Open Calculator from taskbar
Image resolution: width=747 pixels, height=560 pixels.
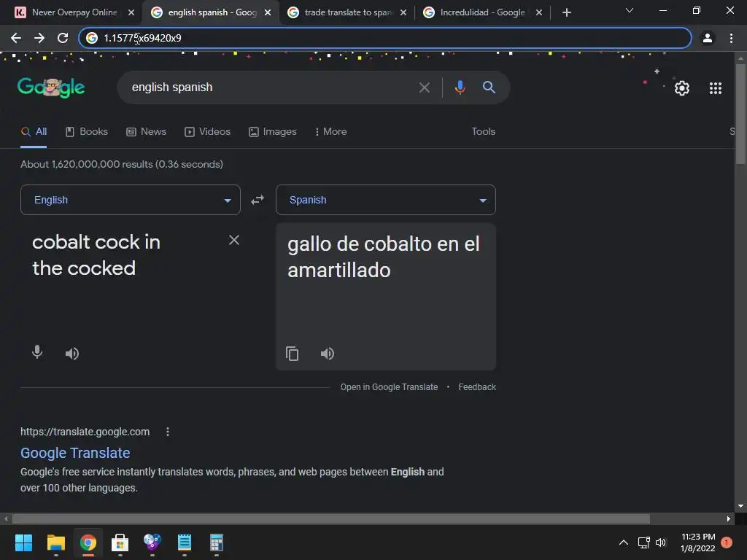(216, 542)
